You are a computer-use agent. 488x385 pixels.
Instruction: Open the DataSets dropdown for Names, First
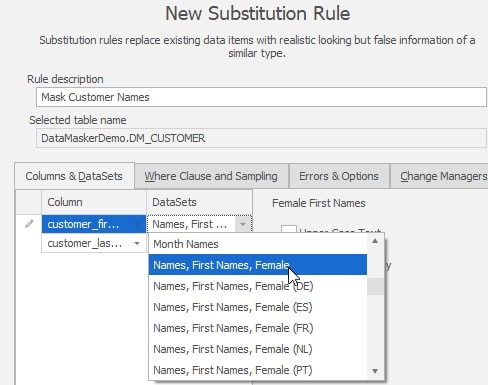click(x=243, y=224)
